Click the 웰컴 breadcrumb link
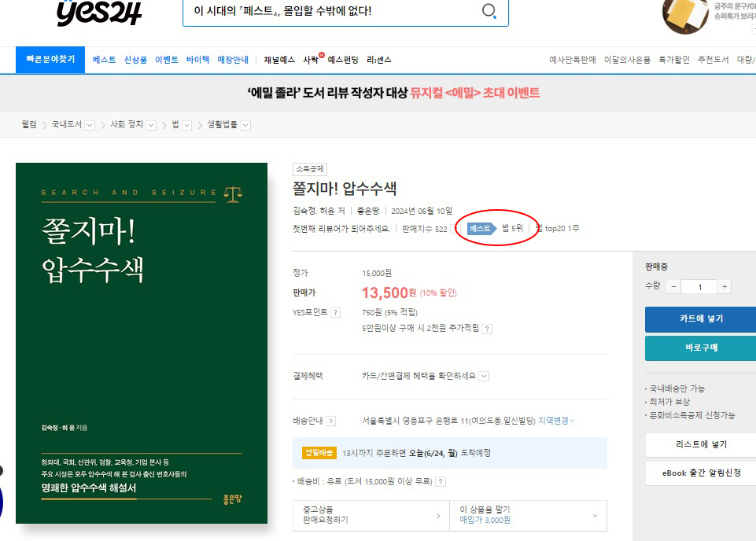The width and height of the screenshot is (756, 541). coord(29,125)
